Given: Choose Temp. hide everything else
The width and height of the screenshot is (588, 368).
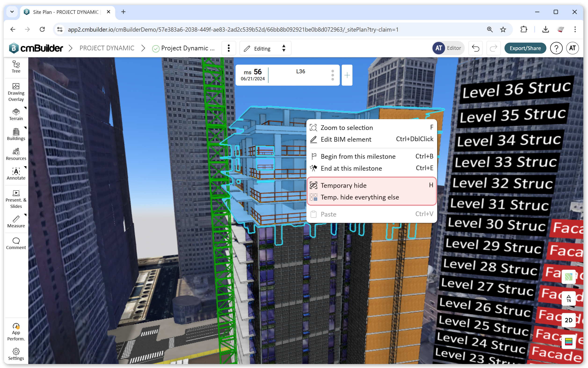Looking at the screenshot, I should tap(371, 197).
